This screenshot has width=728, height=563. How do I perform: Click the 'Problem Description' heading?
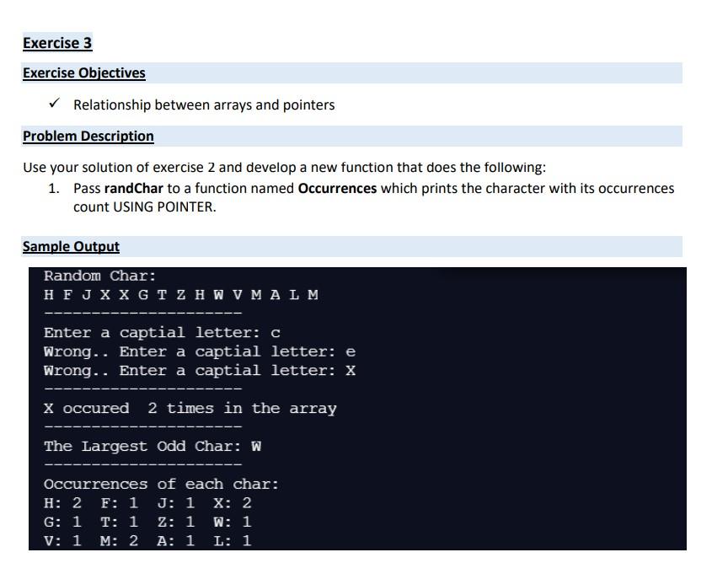point(88,136)
